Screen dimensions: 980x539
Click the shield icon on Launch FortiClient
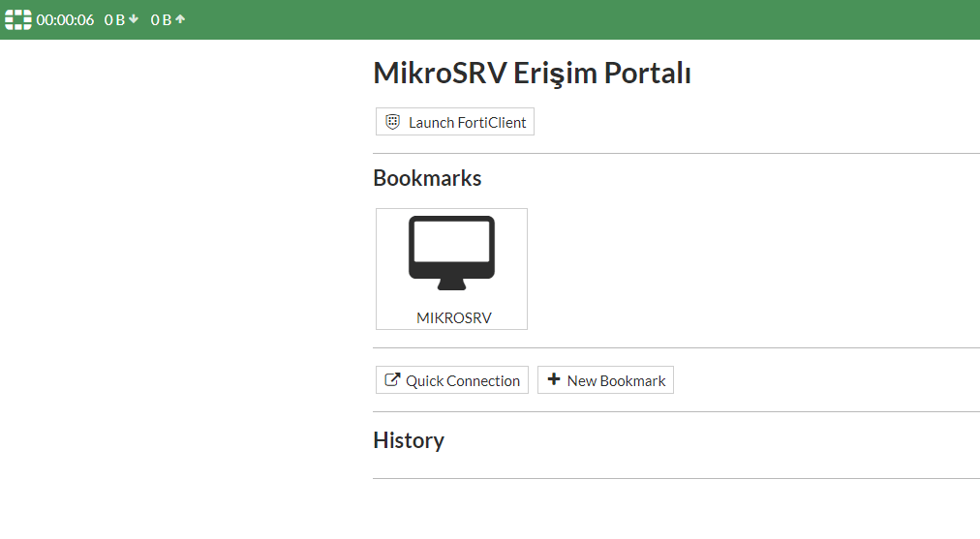[392, 122]
